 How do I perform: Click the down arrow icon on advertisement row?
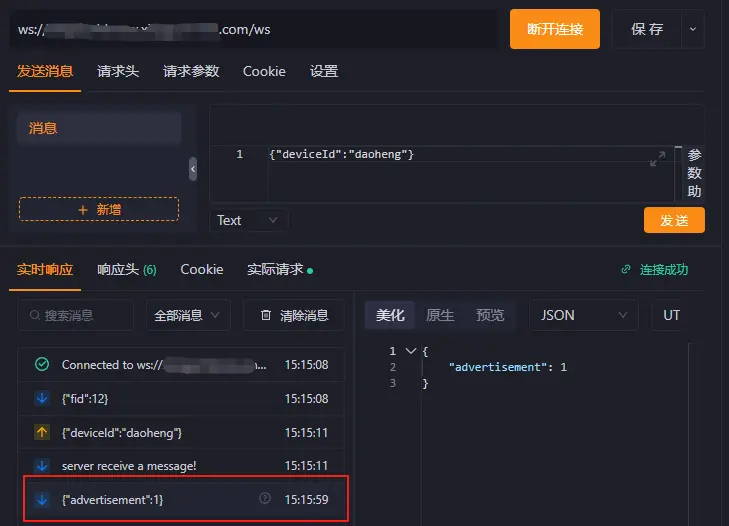42,499
